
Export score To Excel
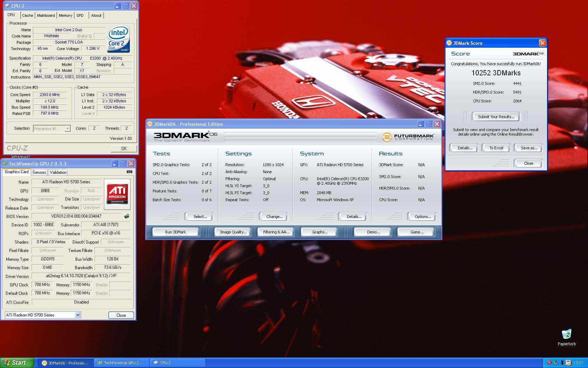496,148
